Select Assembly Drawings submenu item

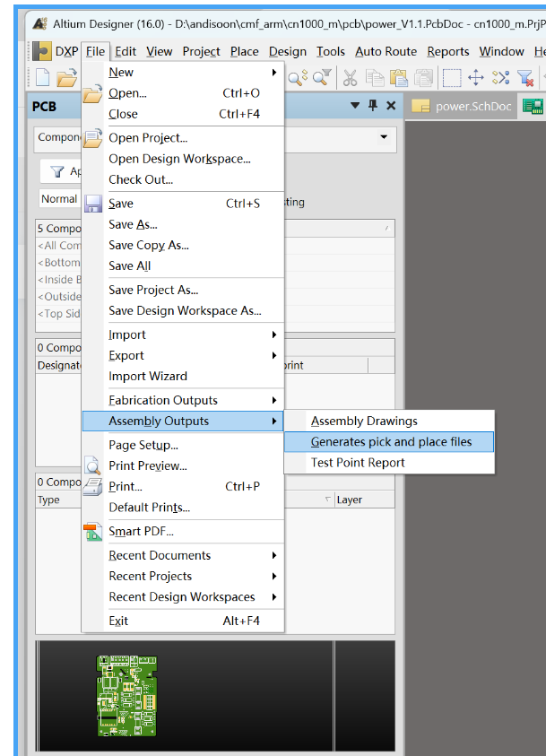389,421
